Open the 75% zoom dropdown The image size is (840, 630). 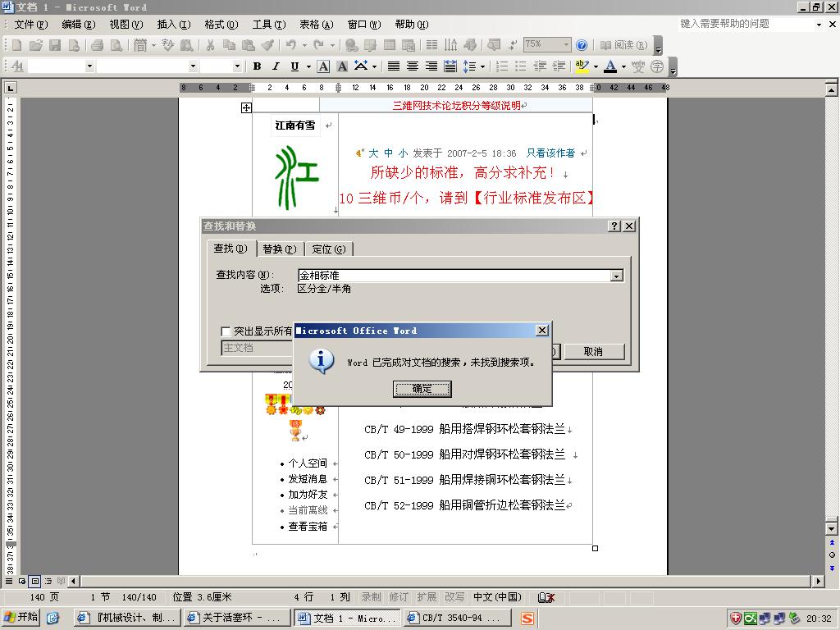pyautogui.click(x=566, y=44)
